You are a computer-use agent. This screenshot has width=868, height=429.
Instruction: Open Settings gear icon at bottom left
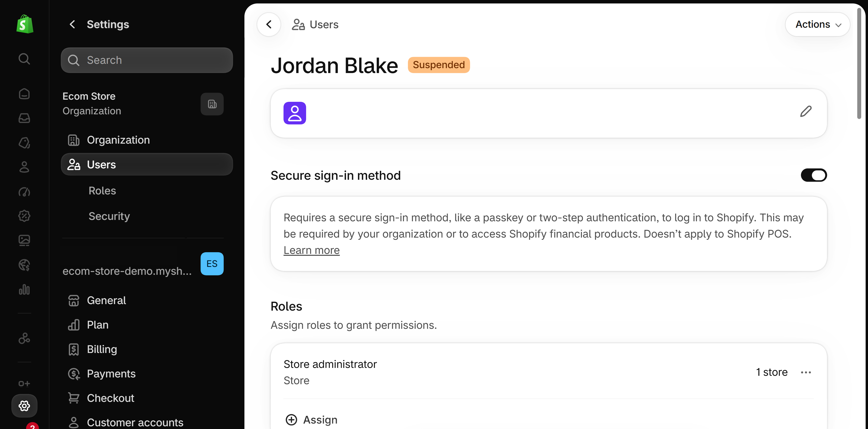point(24,406)
